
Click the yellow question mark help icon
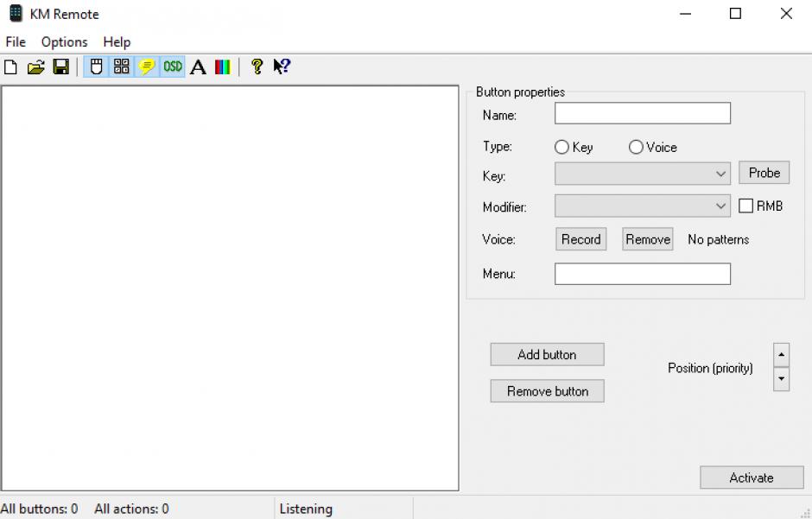257,66
